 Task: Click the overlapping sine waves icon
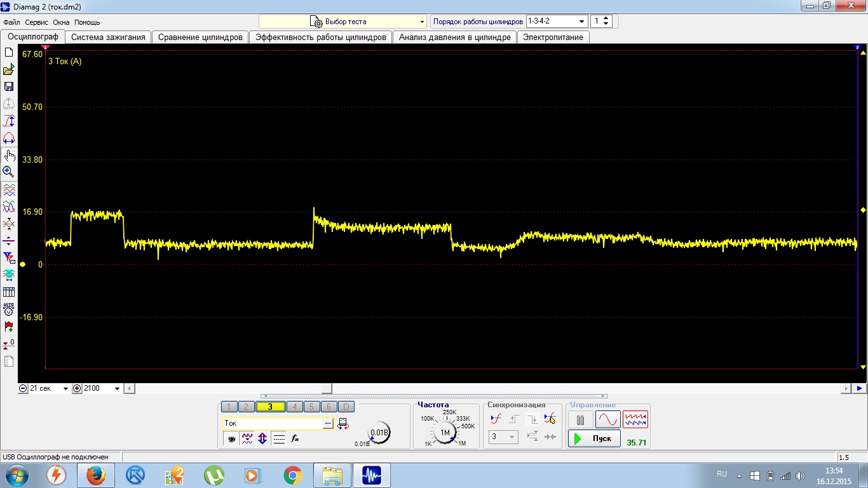tap(9, 207)
